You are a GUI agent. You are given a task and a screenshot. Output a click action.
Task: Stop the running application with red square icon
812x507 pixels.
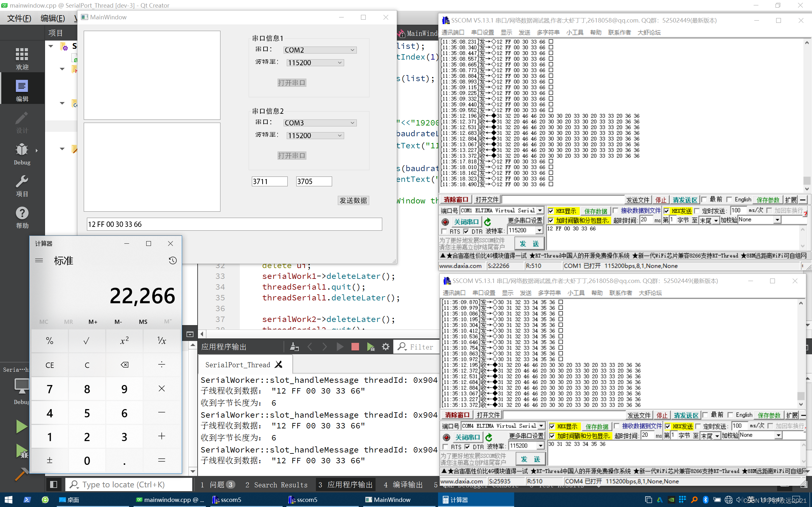pos(355,347)
